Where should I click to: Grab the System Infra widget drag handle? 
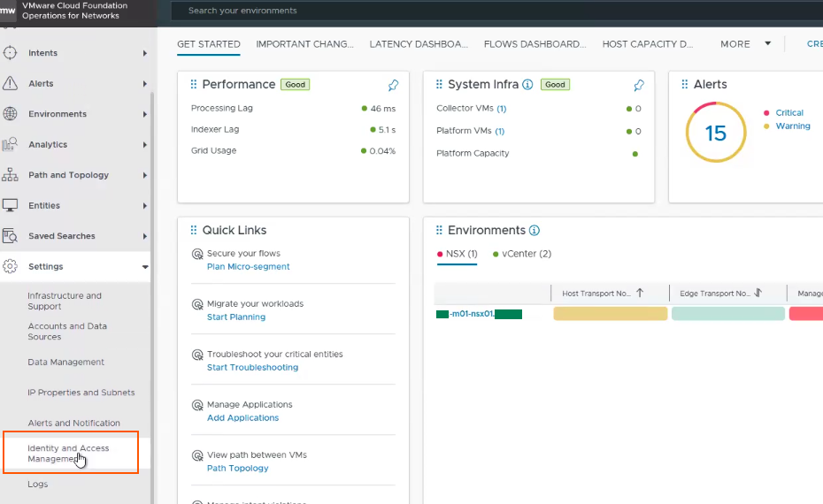click(439, 84)
